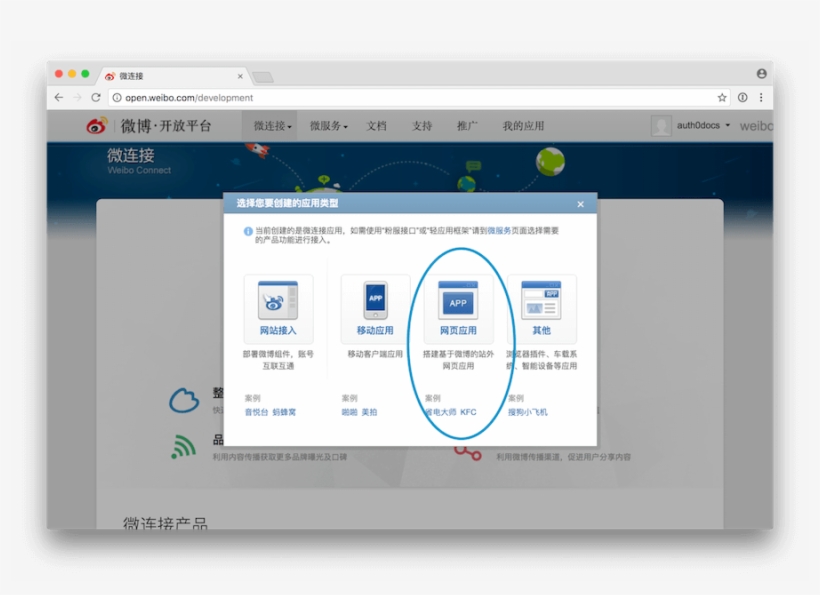Click the extension icon beside bookmark star

coord(743,97)
